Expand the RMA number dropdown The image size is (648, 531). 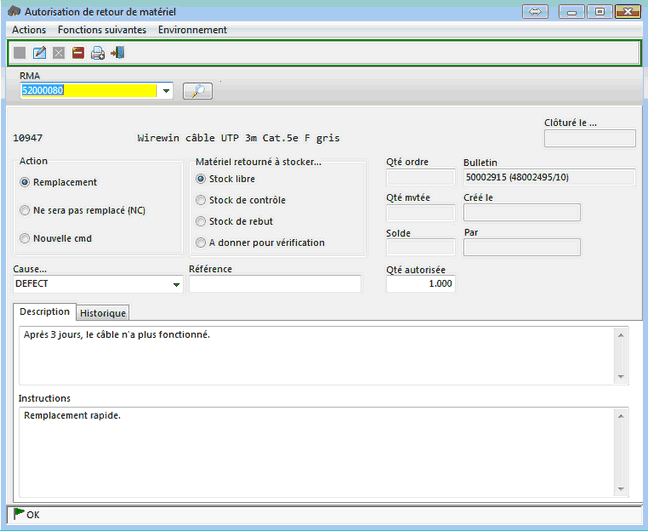165,91
